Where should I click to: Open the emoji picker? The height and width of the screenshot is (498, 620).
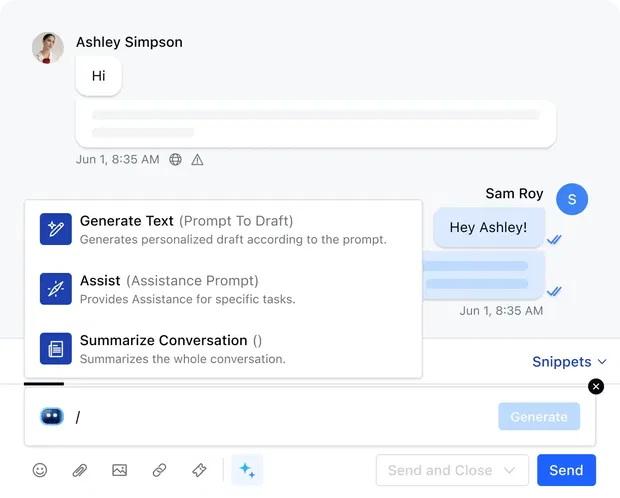point(40,470)
